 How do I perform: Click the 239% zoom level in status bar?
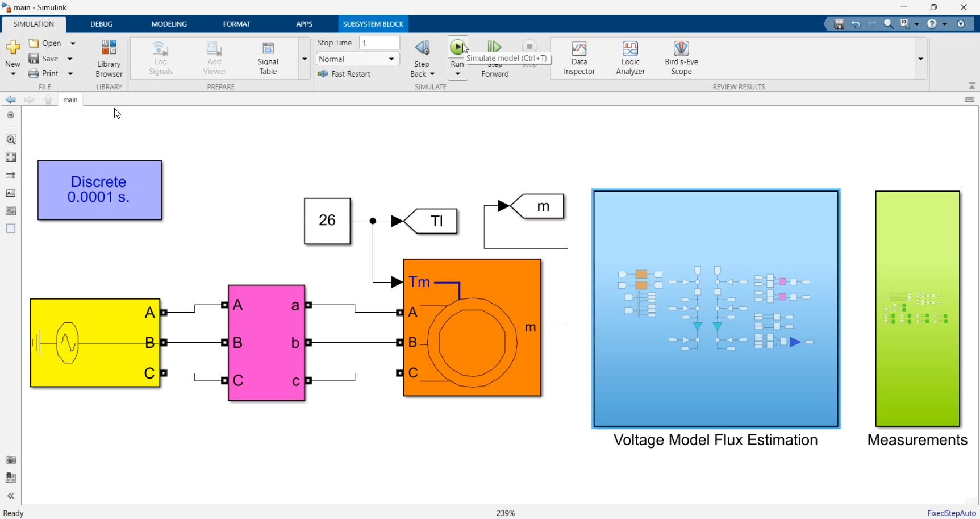506,513
